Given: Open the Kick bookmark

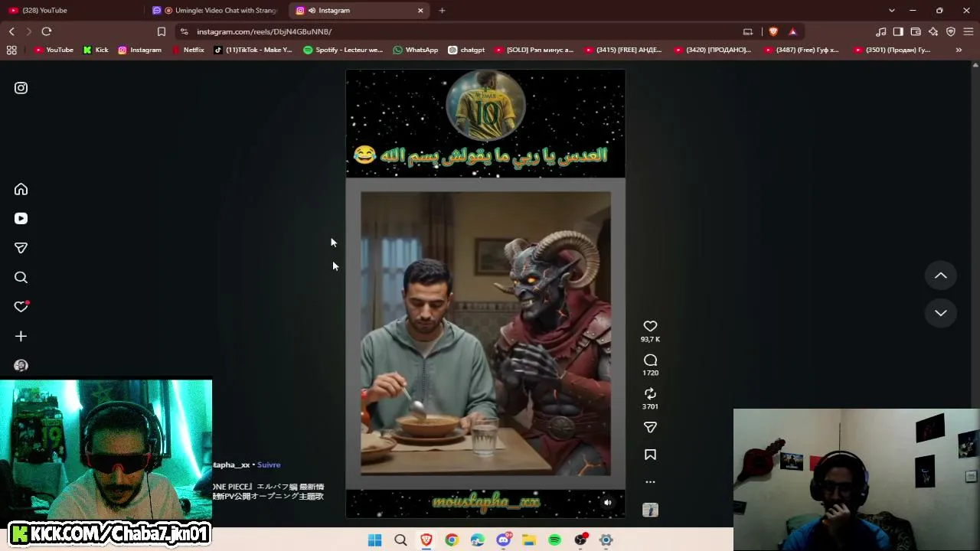Looking at the screenshot, I should [x=96, y=50].
